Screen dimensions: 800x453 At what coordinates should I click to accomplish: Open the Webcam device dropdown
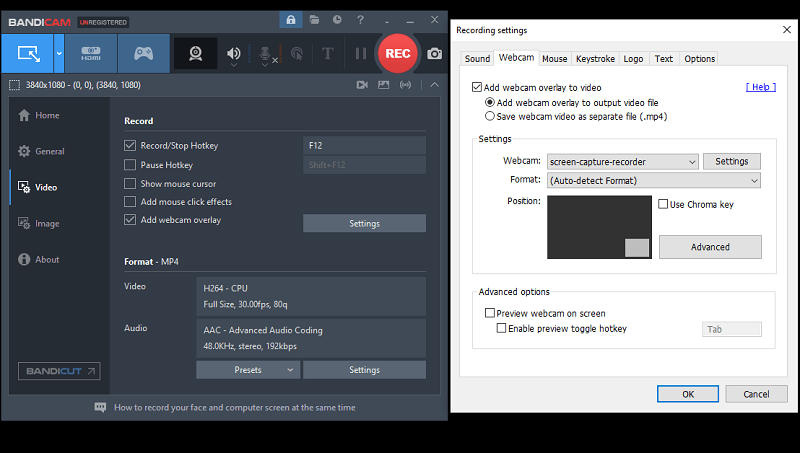622,161
